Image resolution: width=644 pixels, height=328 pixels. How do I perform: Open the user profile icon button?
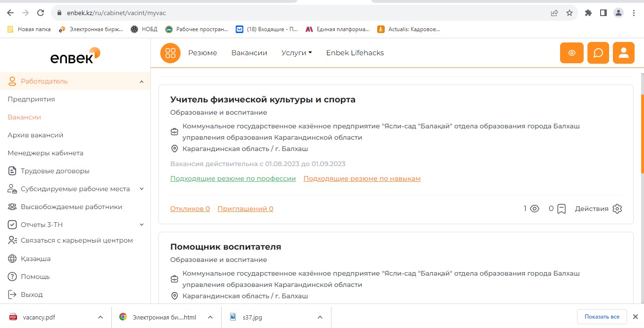623,53
